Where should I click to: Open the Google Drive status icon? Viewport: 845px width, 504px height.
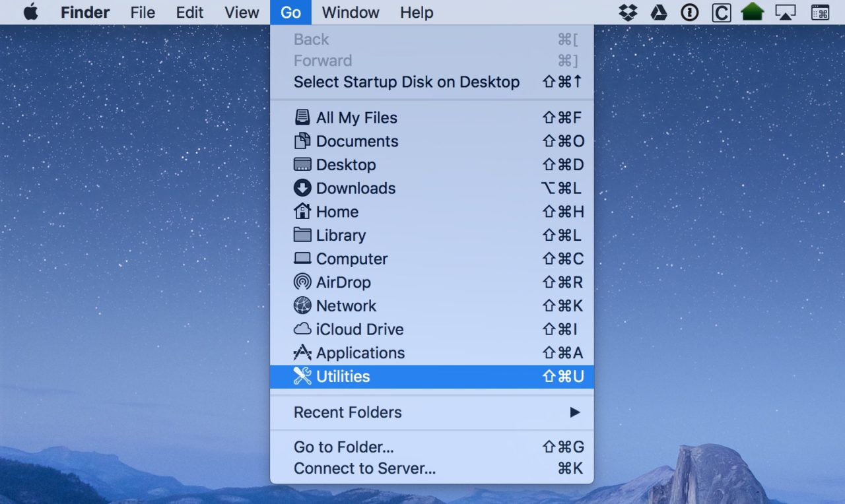click(x=659, y=12)
